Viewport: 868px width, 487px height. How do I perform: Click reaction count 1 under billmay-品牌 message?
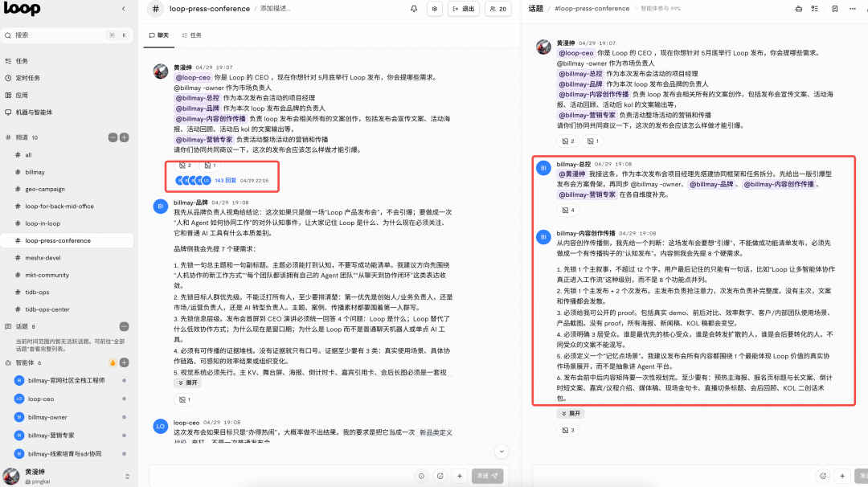185,399
